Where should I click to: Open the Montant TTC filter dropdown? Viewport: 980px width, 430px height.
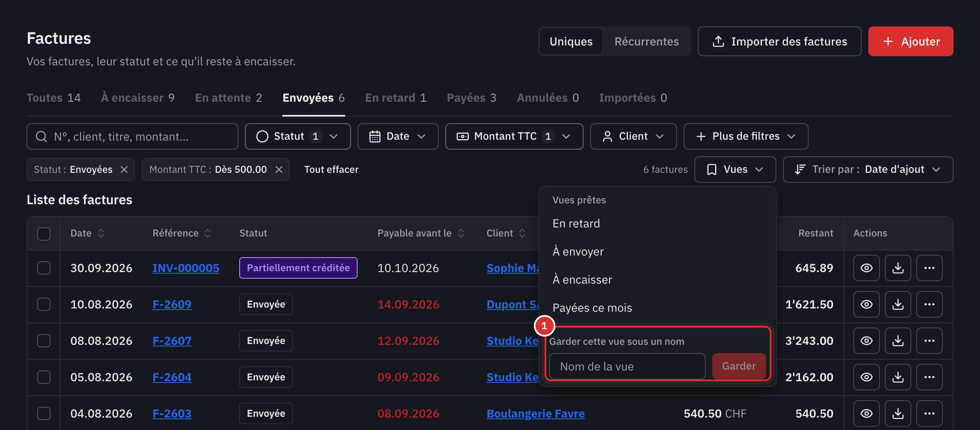point(514,136)
